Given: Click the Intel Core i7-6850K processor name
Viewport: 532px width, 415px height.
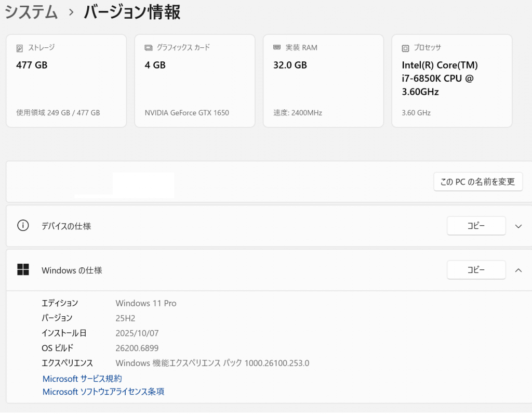Looking at the screenshot, I should pos(439,79).
